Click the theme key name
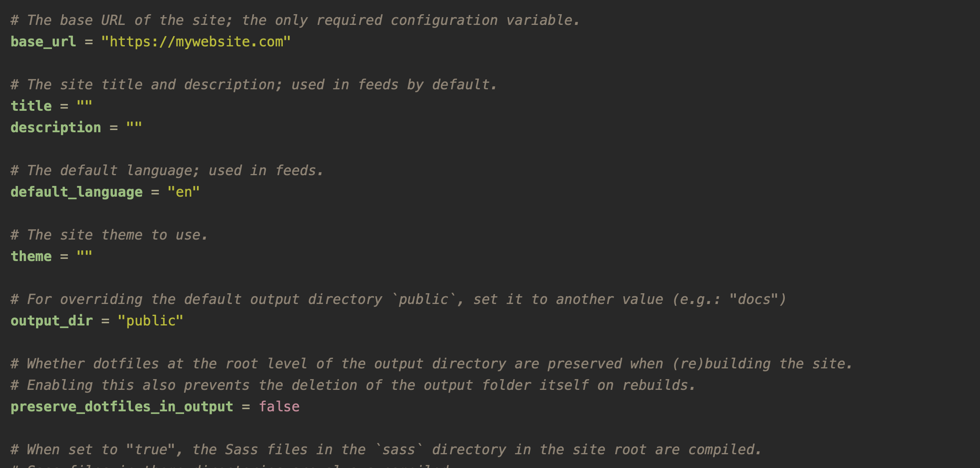 click(x=31, y=256)
